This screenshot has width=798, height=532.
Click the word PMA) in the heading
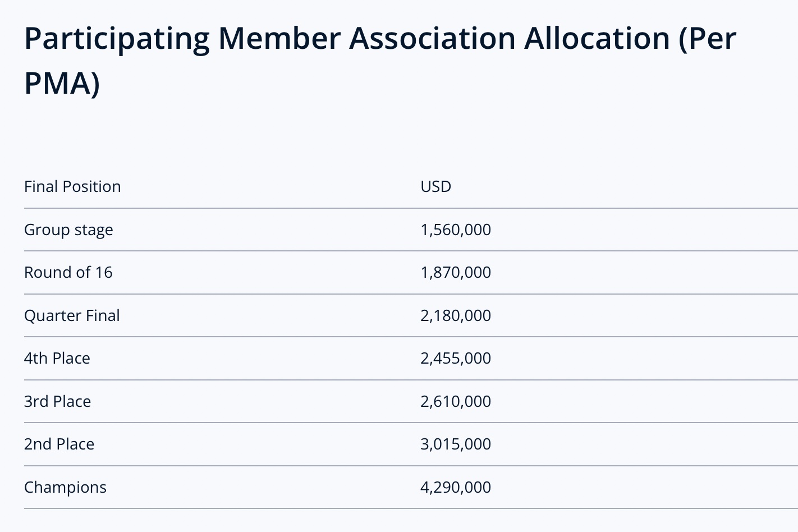point(62,84)
